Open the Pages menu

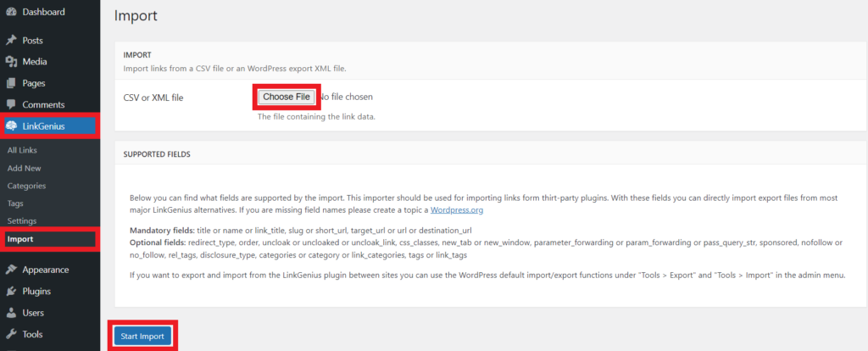pos(34,83)
